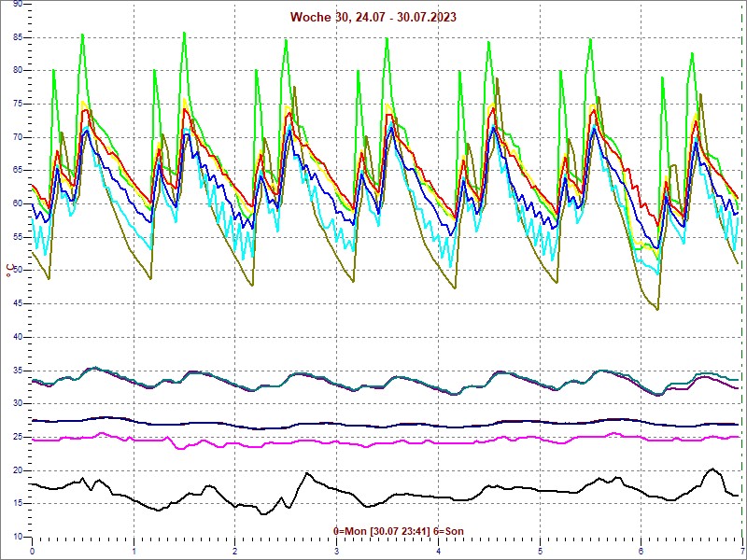The height and width of the screenshot is (560, 747).
Task: Click the tallest green peak between days 1 and 2
Action: (x=184, y=33)
